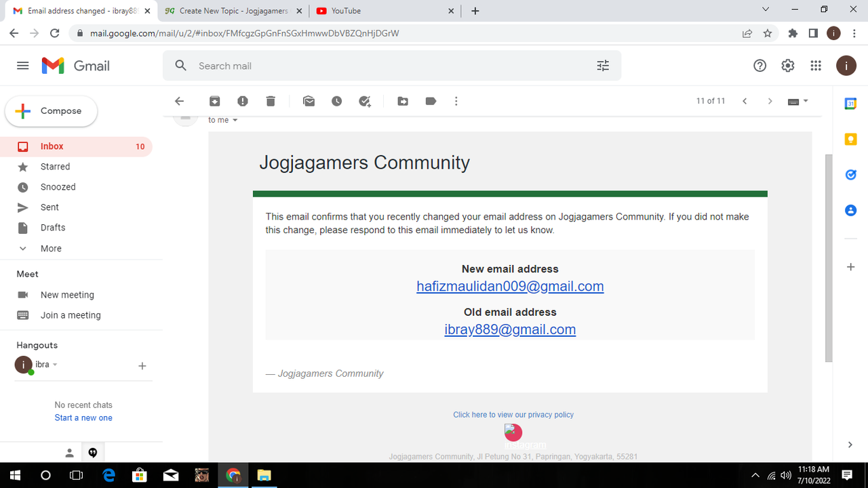Click the email vertical scrollbar

coord(828,258)
